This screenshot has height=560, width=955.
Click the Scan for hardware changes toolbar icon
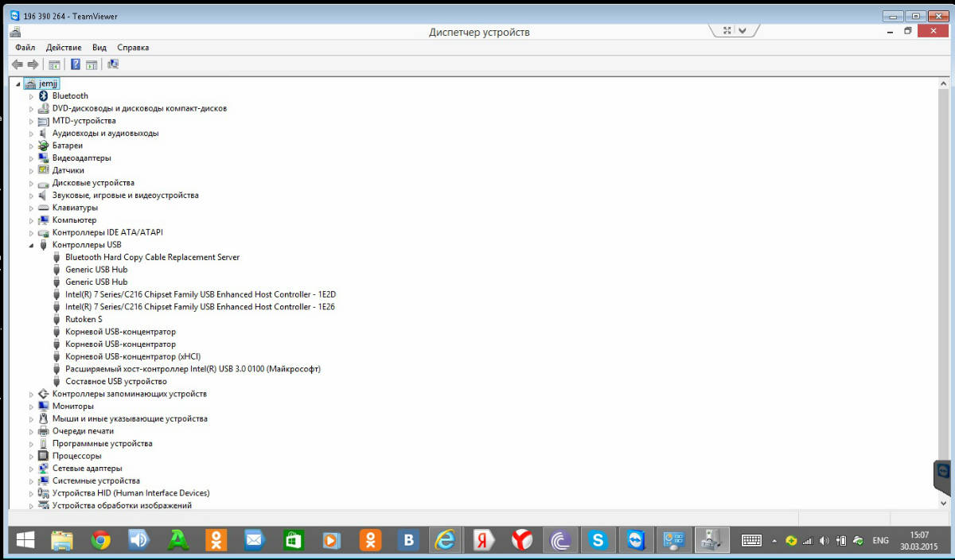coord(112,64)
